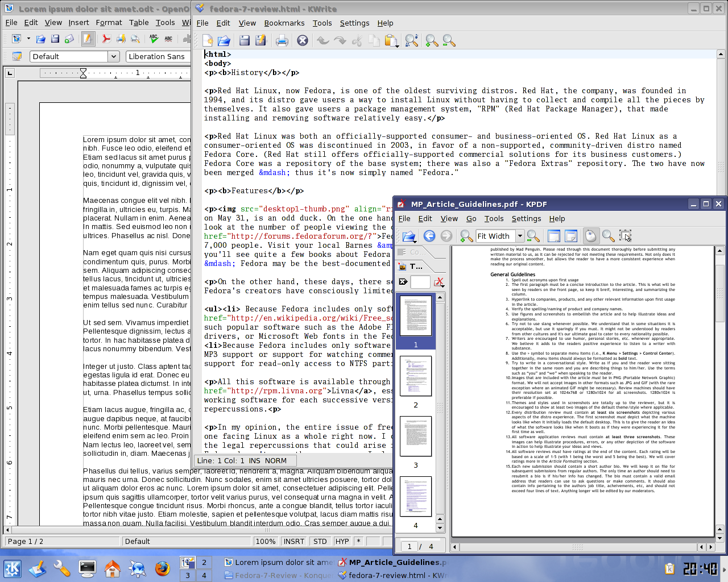Open the Go menu in KPDF

pos(471,218)
